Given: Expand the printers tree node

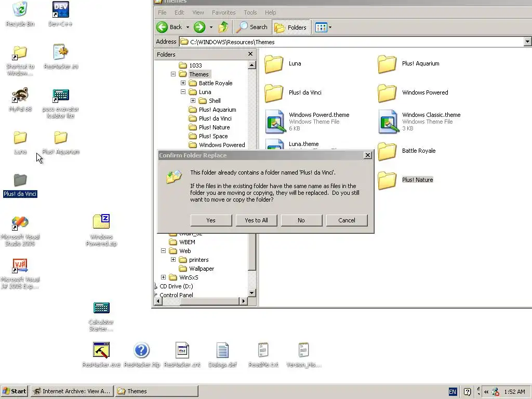Looking at the screenshot, I should [x=173, y=260].
